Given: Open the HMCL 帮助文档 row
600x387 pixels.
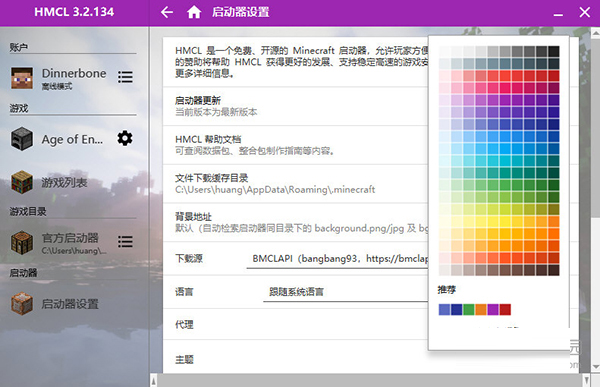Looking at the screenshot, I should tap(295, 145).
